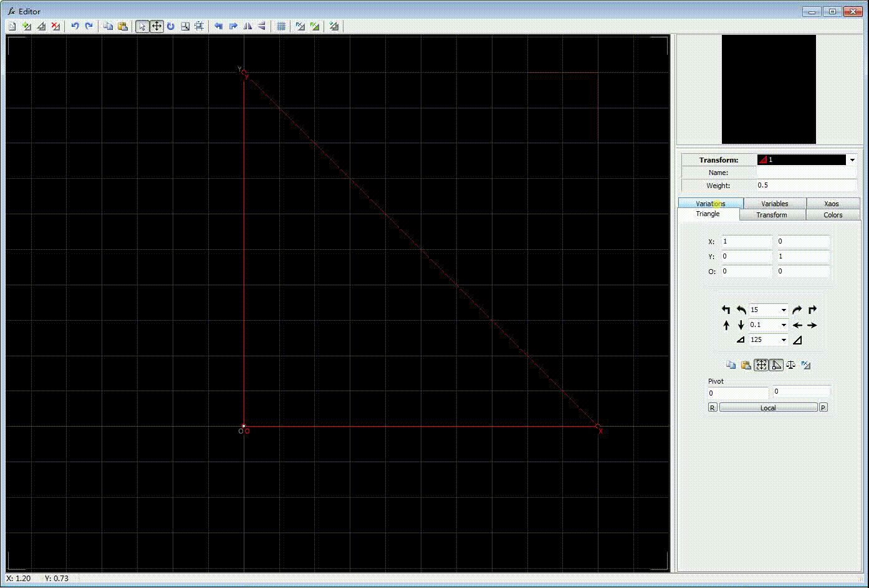
Task: Rotate triangle left by angle step
Action: click(x=741, y=310)
